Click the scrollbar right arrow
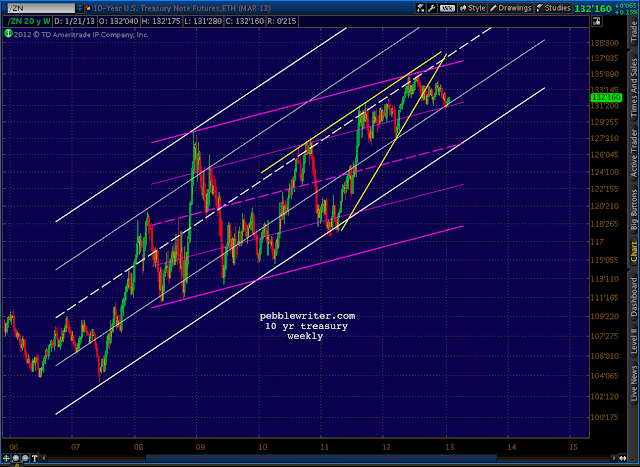 (613, 458)
